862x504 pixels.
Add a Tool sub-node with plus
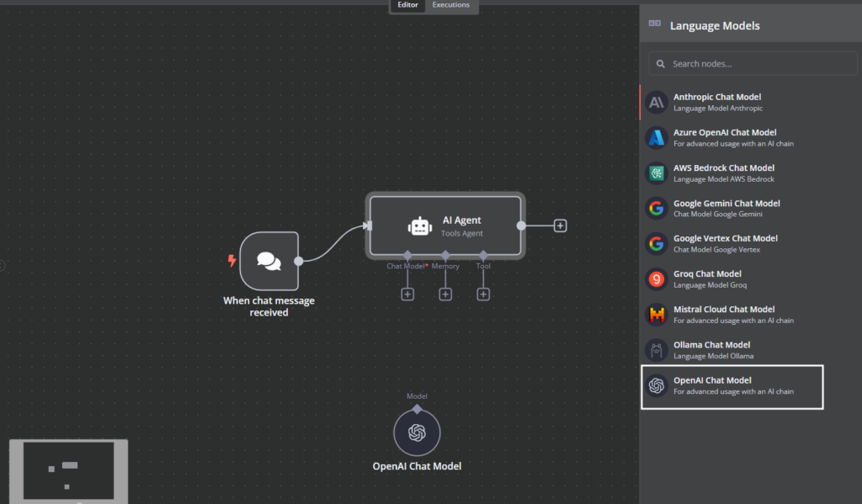(x=483, y=294)
